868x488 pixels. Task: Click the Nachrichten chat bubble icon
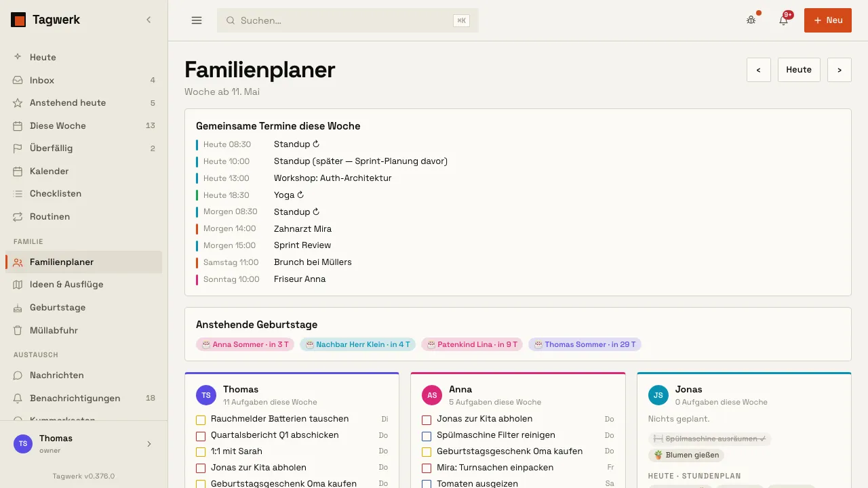pyautogui.click(x=18, y=375)
